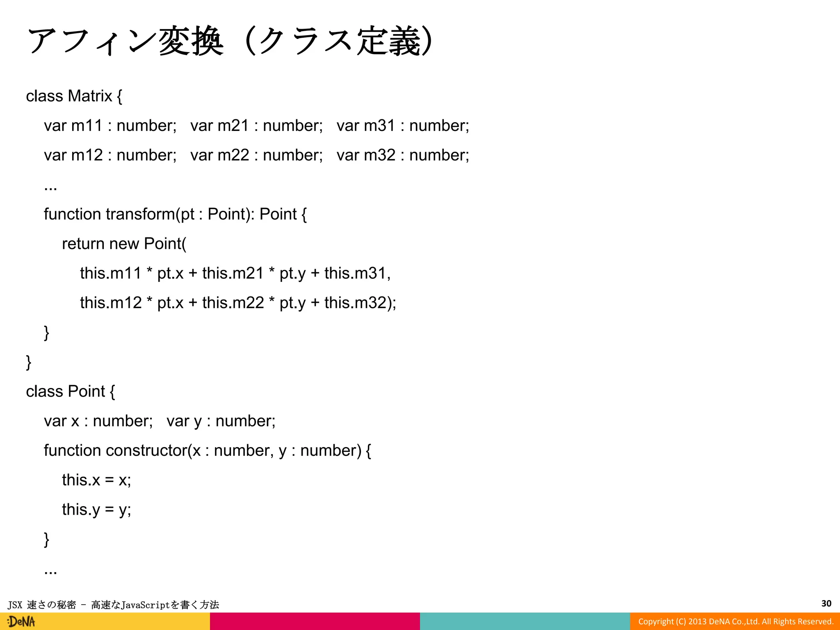Image resolution: width=840 pixels, height=630 pixels.
Task: Click the 'function constructor' line
Action: [207, 450]
